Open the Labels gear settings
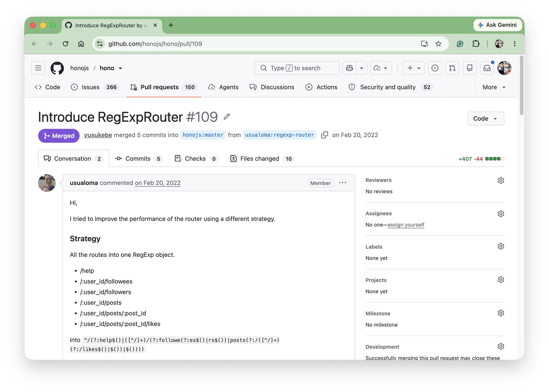The width and height of the screenshot is (549, 392). click(501, 246)
